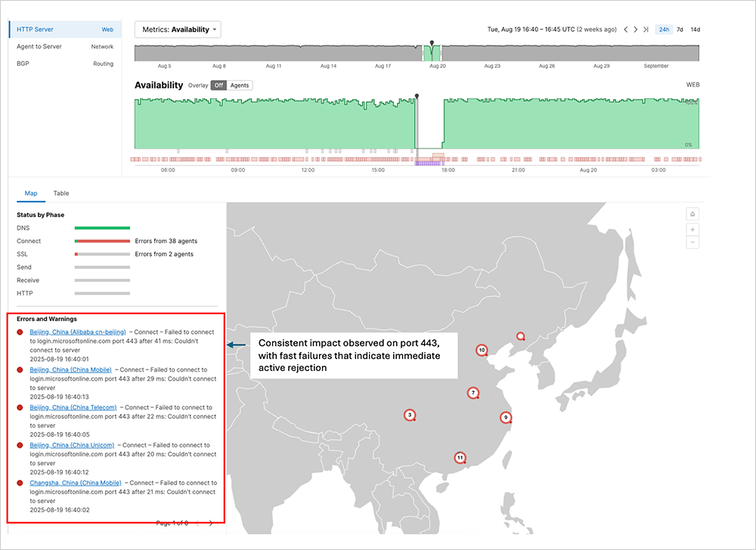Advance time window with the right chevron

click(x=635, y=29)
